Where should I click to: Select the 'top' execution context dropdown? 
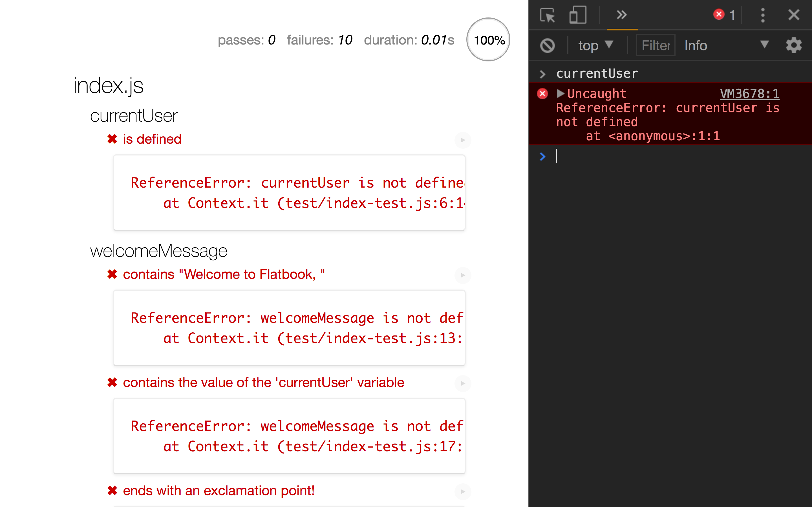[593, 46]
